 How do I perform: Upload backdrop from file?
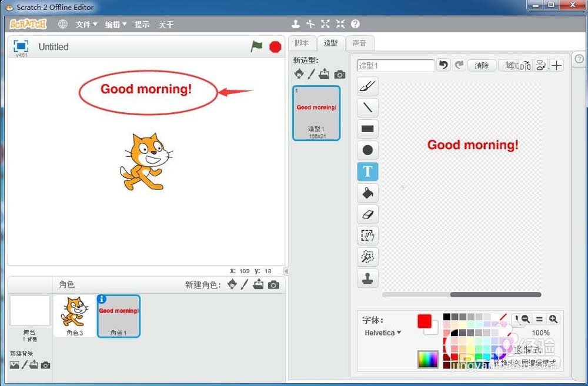tap(34, 365)
